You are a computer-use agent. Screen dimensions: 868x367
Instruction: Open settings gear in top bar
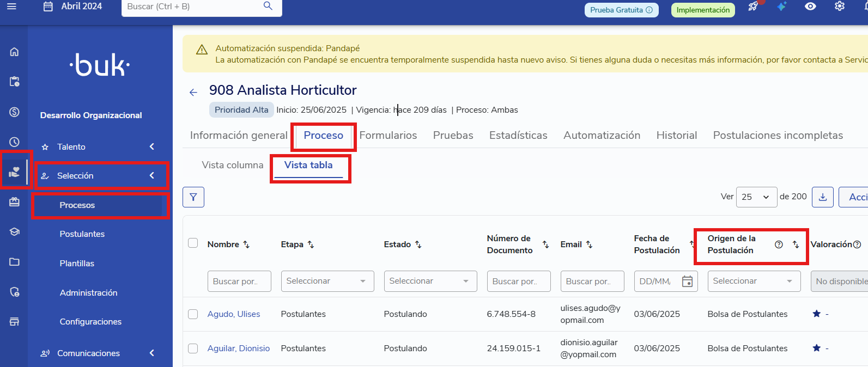[x=839, y=7]
